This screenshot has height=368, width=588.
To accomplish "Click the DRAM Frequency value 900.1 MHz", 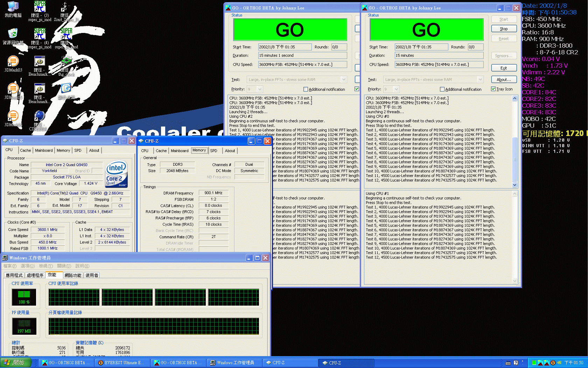I will coord(213,193).
